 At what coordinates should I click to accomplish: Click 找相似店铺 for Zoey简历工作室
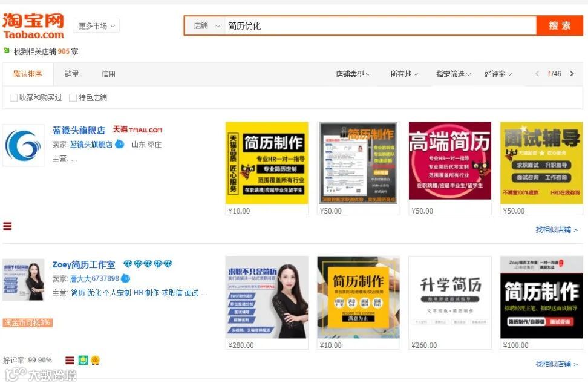click(557, 364)
